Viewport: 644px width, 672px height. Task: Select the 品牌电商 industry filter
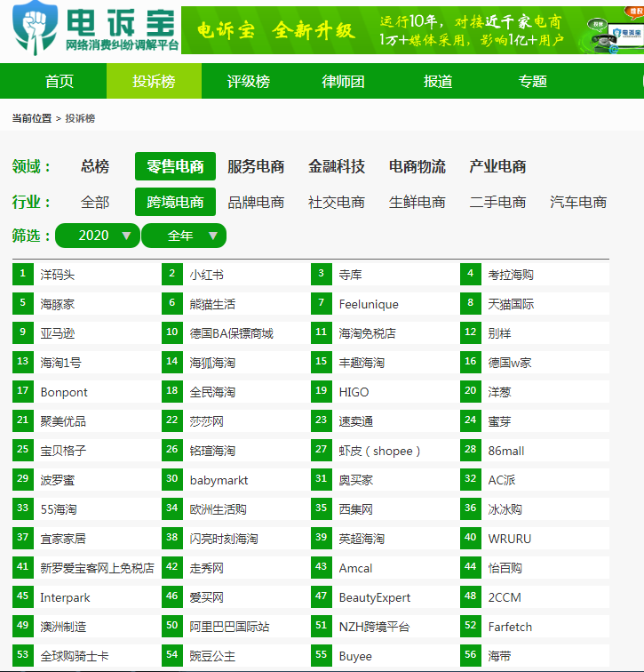pos(256,202)
